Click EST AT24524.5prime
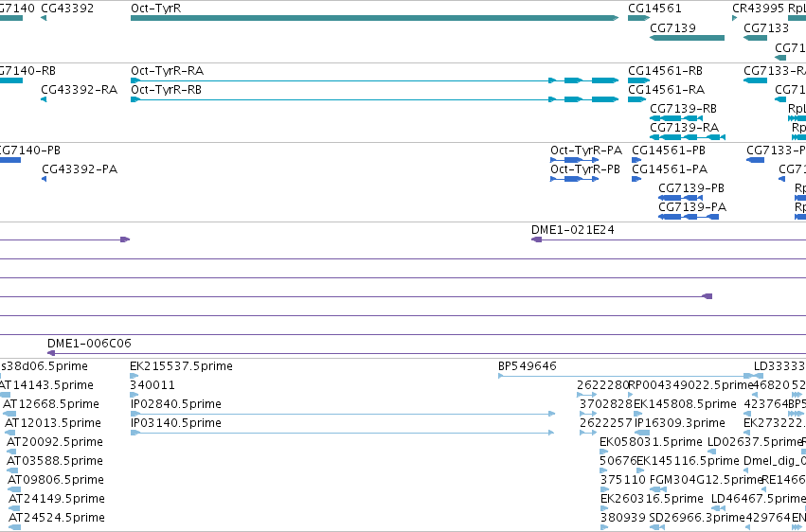 [x=14, y=527]
